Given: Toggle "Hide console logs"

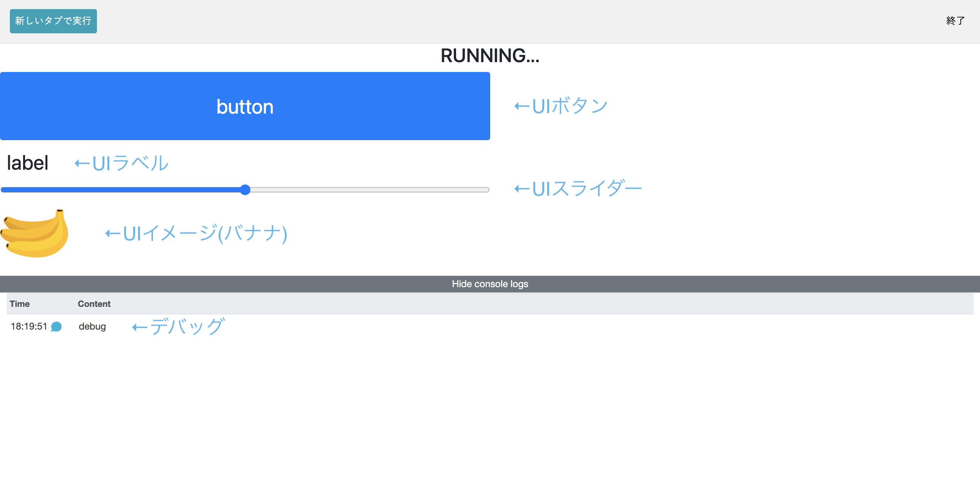Looking at the screenshot, I should (x=490, y=283).
